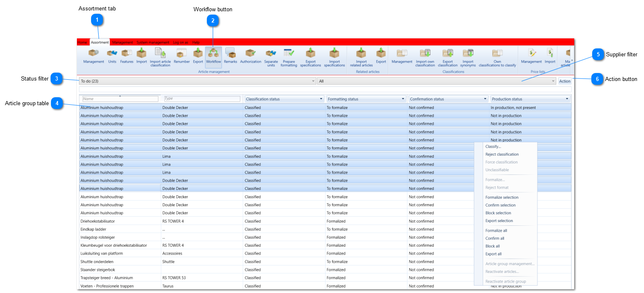
Task: Click the empty search bar above the table
Action: (325, 89)
